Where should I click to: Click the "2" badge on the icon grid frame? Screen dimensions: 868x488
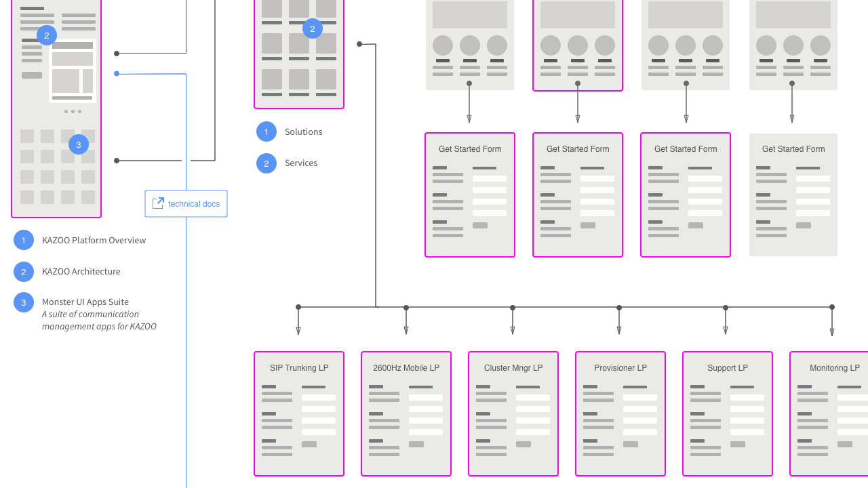point(313,28)
